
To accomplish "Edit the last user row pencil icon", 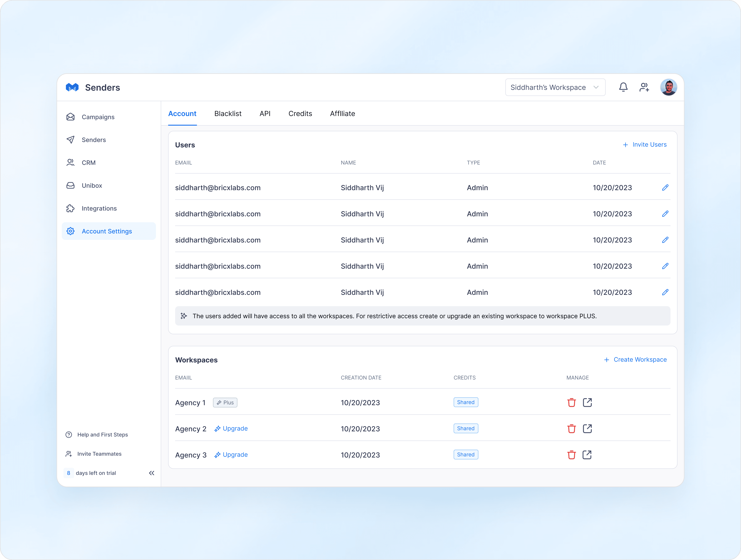I will [665, 292].
